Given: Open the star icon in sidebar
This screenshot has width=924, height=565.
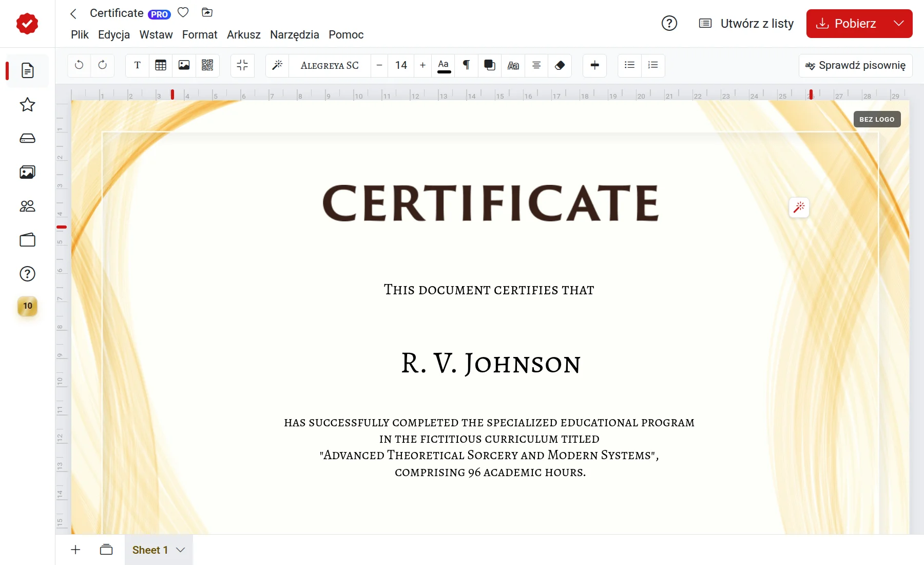Looking at the screenshot, I should tap(27, 105).
